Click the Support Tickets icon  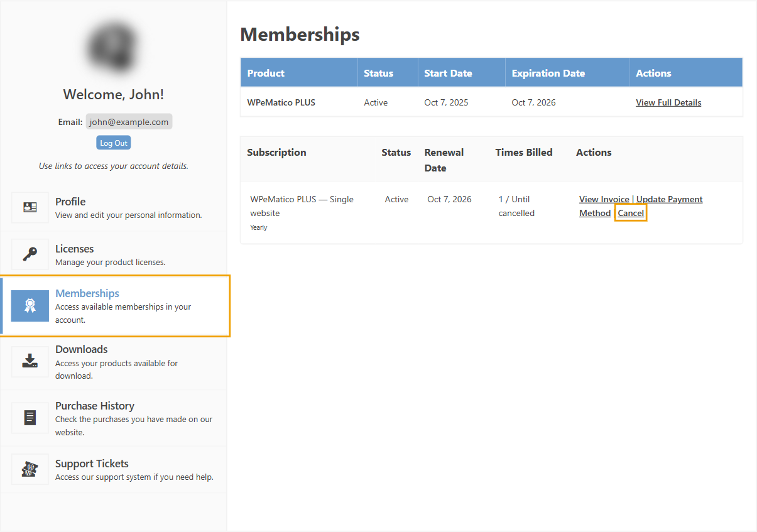30,469
